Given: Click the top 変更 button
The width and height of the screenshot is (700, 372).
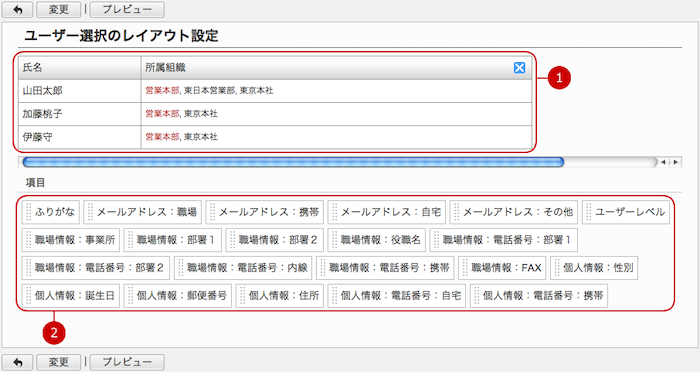Looking at the screenshot, I should click(58, 9).
